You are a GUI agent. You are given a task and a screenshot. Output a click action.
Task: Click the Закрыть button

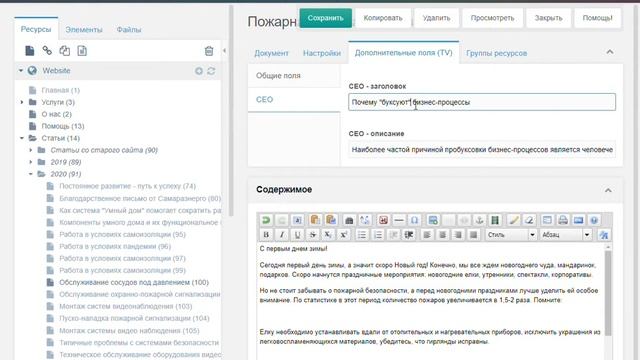pyautogui.click(x=549, y=18)
